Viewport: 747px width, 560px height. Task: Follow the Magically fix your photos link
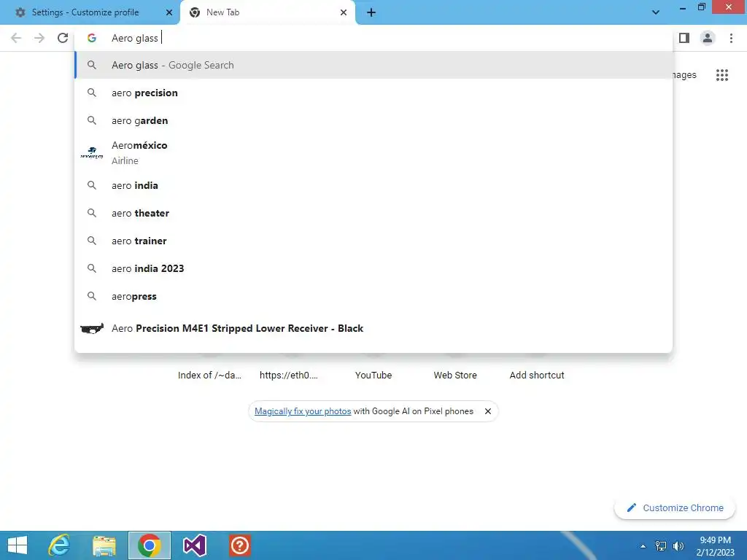tap(303, 411)
